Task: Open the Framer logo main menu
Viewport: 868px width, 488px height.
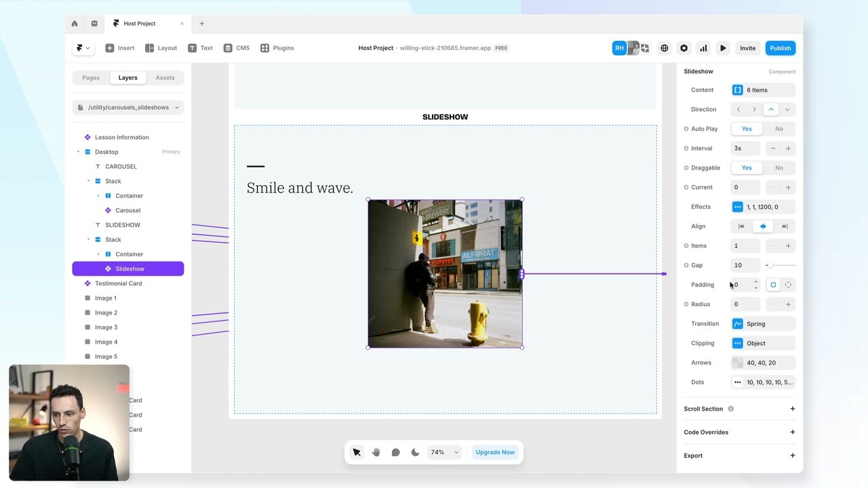Action: [x=83, y=48]
